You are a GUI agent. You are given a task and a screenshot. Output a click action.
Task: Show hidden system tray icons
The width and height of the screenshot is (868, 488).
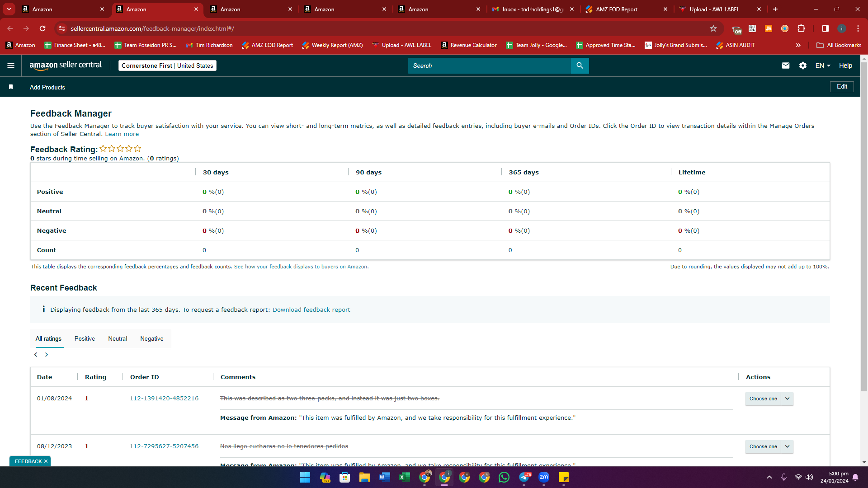coord(769,477)
